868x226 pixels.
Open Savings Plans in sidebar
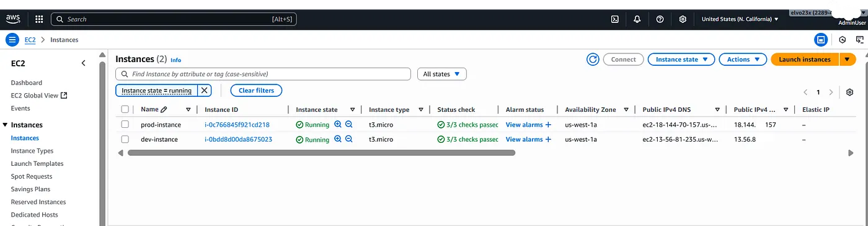click(30, 189)
